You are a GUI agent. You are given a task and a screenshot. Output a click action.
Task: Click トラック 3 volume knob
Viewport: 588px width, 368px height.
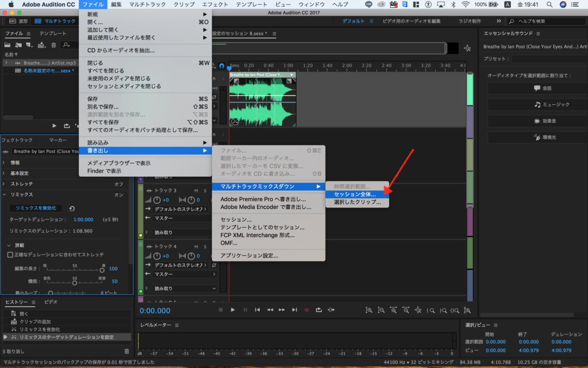(157, 200)
